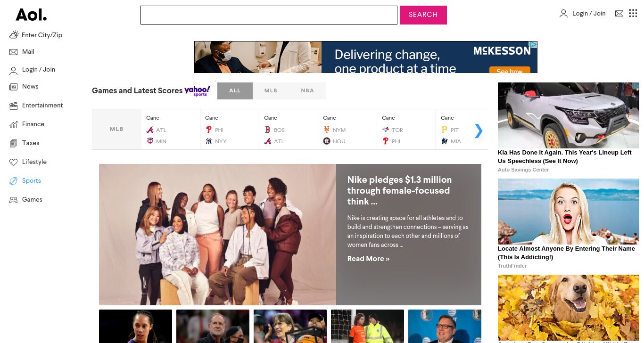Click the Games controller icon
Screen dimensions: 644x343
(x=13, y=200)
